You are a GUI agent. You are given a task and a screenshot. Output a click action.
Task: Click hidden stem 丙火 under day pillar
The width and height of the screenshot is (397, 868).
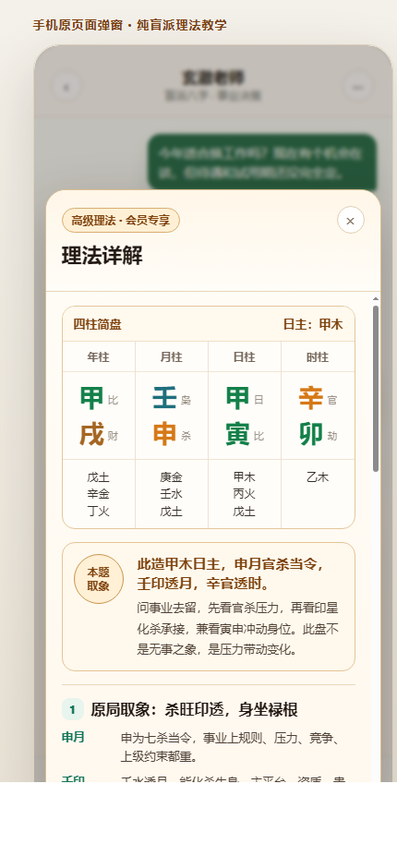(244, 494)
